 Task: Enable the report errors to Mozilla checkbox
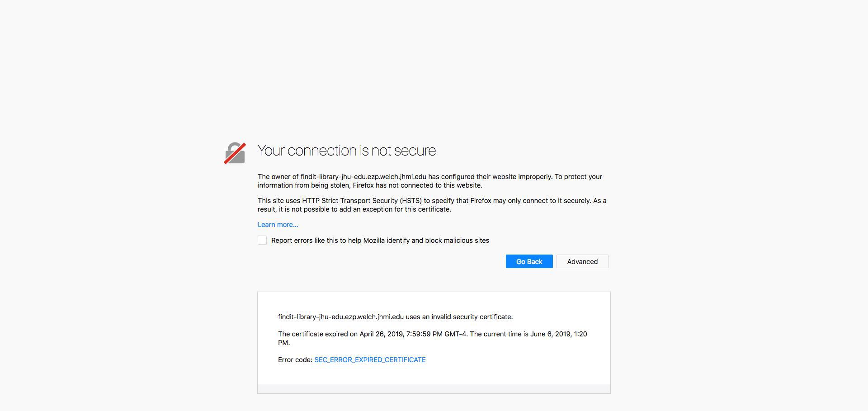pos(262,240)
